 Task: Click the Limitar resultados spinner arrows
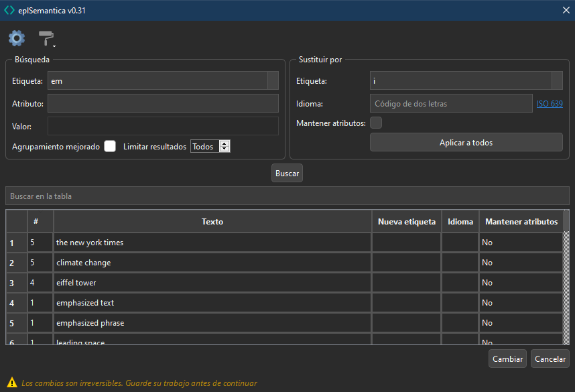click(x=225, y=146)
